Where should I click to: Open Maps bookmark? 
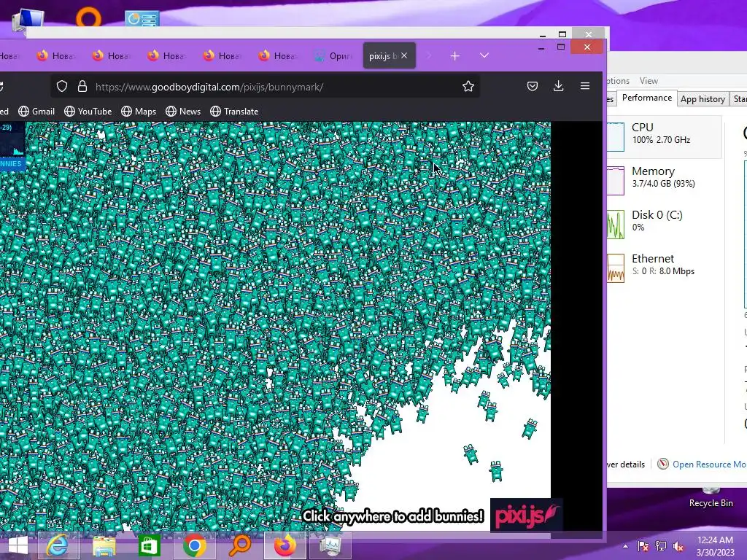coord(139,112)
